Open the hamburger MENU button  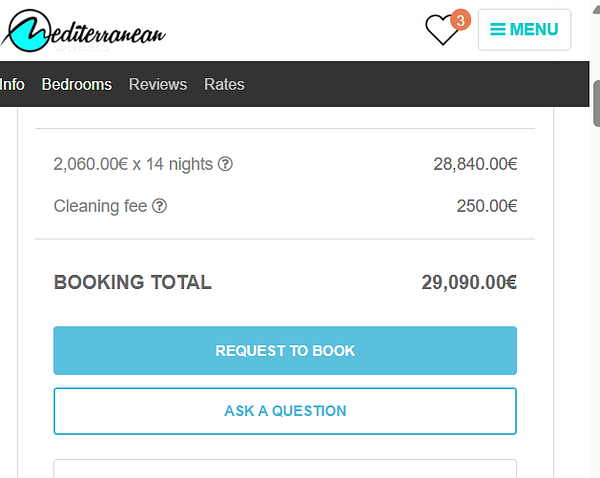coord(524,29)
